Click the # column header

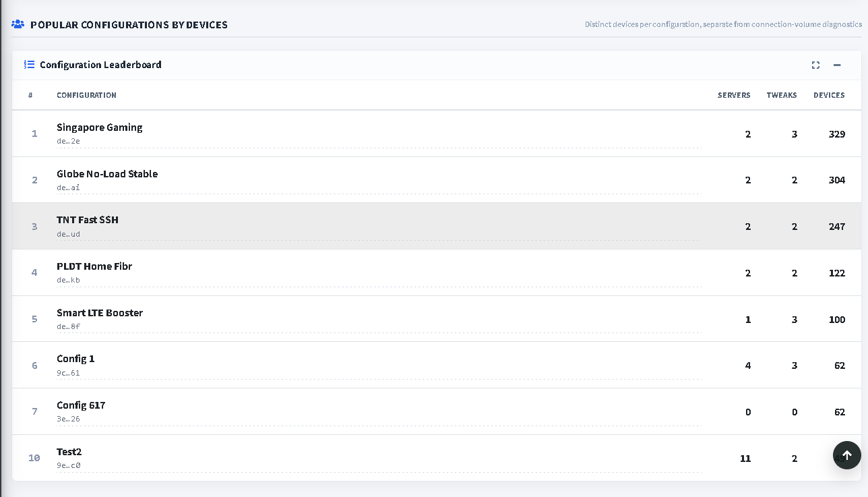[30, 95]
